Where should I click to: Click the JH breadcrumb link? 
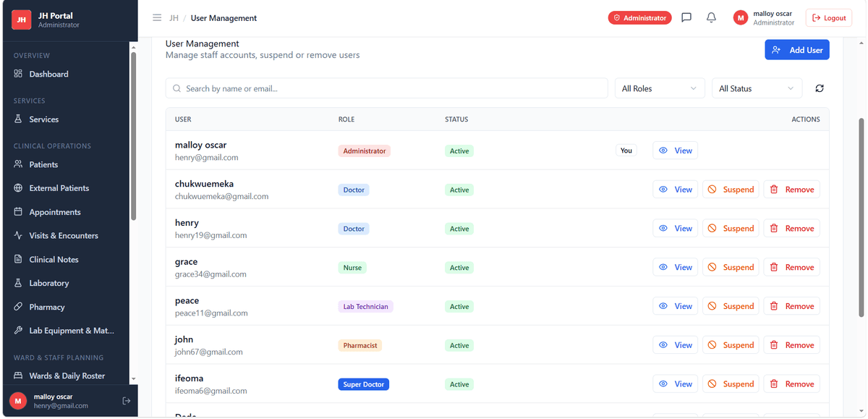point(174,18)
